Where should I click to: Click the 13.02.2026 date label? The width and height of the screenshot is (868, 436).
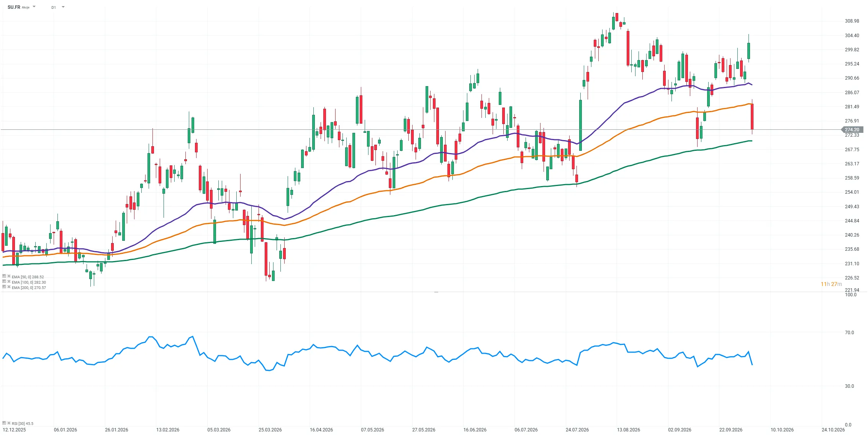coord(168,430)
